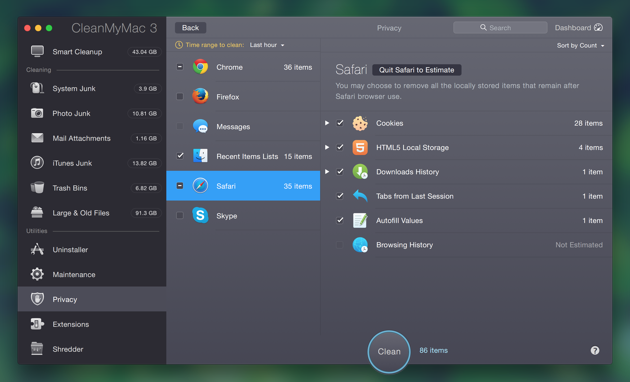630x382 pixels.
Task: Click the Firefox browser icon
Action: 200,96
